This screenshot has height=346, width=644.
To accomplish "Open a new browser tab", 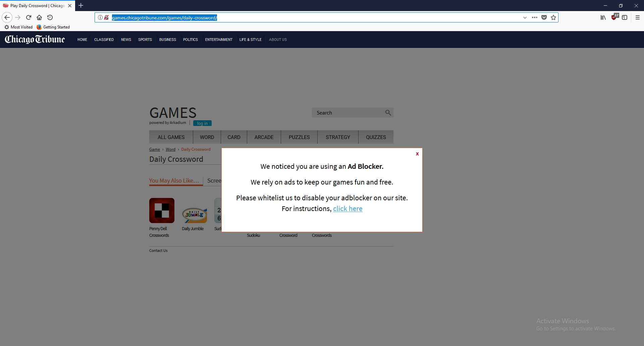I will pos(81,5).
